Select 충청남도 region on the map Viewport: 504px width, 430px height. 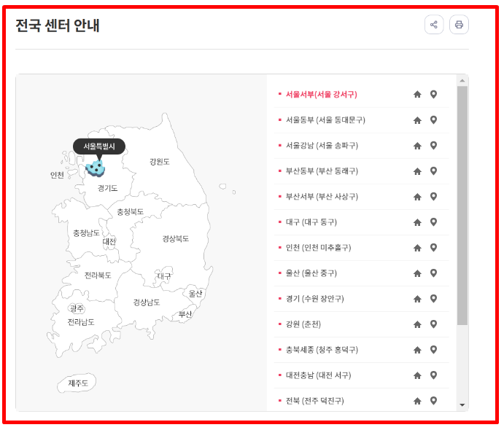(x=86, y=233)
